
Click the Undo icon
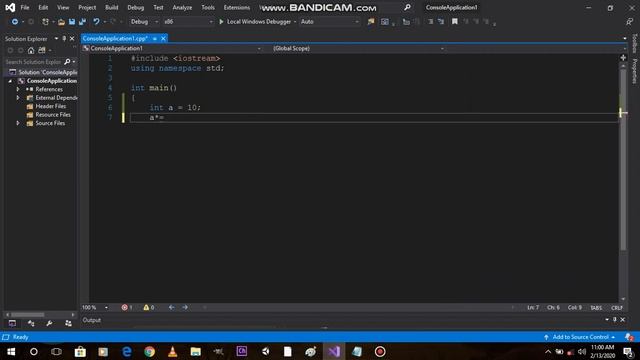click(x=96, y=22)
